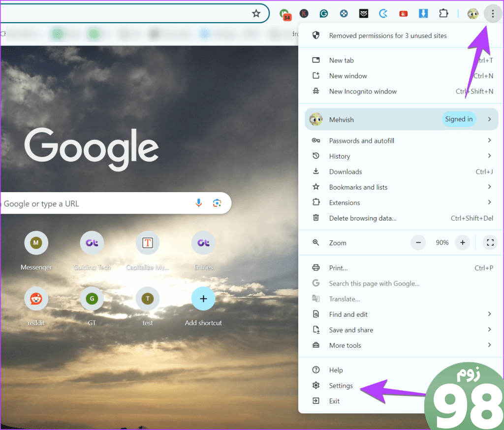
Task: Click Removed permissions for 3 unused sites
Action: [401, 35]
